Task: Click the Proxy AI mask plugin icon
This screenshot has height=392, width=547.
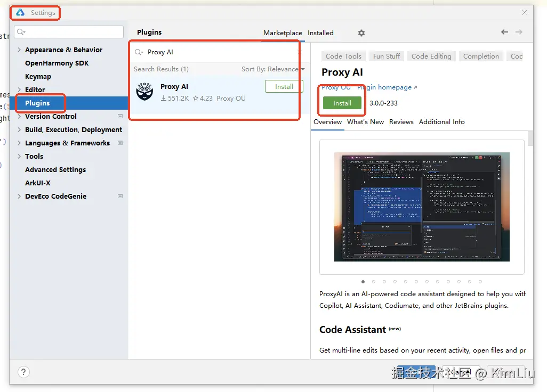Action: tap(144, 92)
